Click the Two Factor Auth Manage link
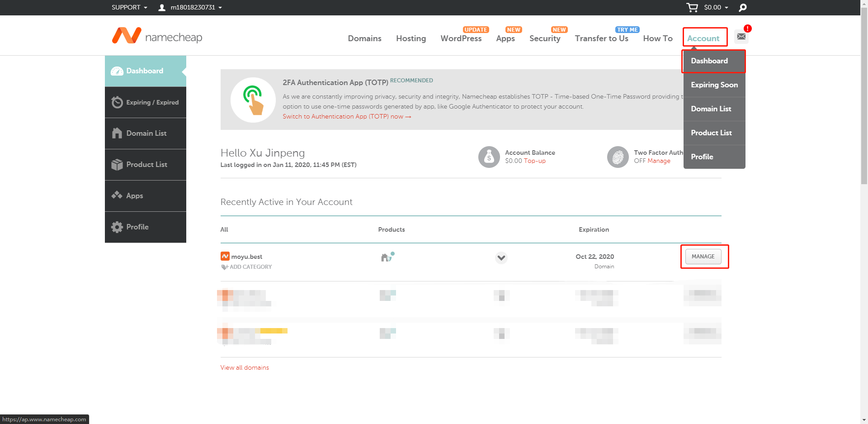The height and width of the screenshot is (424, 868). click(659, 161)
